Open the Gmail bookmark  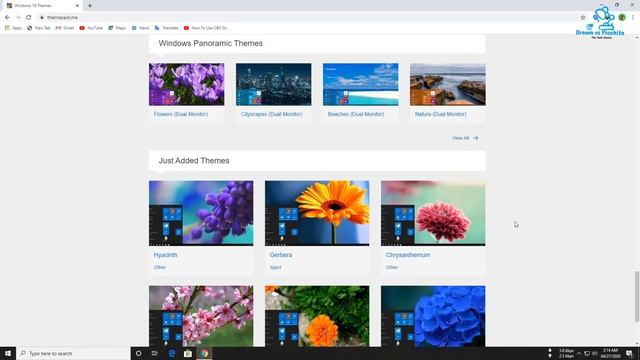pyautogui.click(x=65, y=28)
